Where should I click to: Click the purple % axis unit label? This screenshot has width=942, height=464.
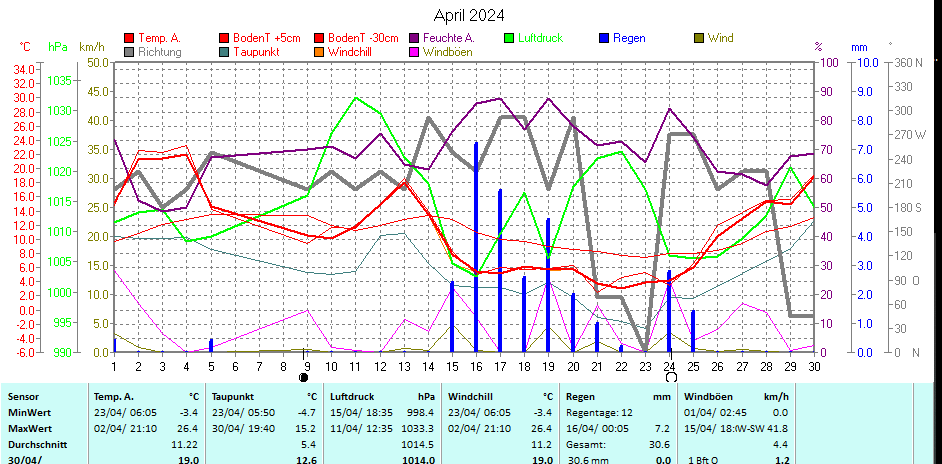(x=818, y=46)
